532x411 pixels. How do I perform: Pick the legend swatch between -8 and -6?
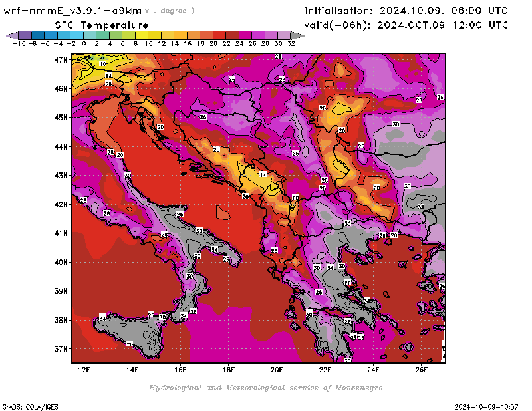click(x=38, y=35)
